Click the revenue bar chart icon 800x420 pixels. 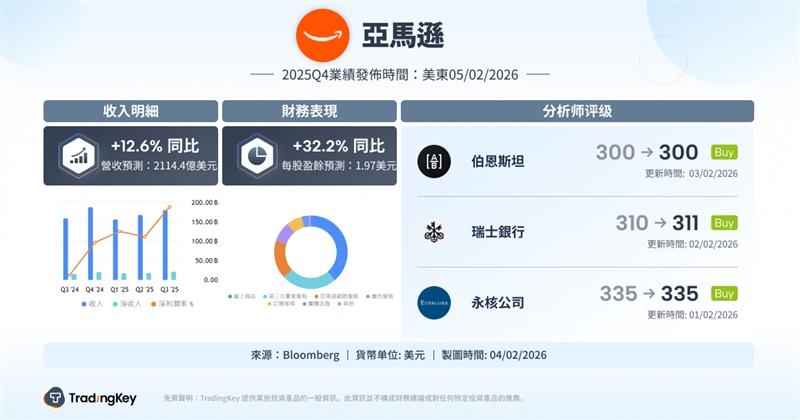click(76, 155)
